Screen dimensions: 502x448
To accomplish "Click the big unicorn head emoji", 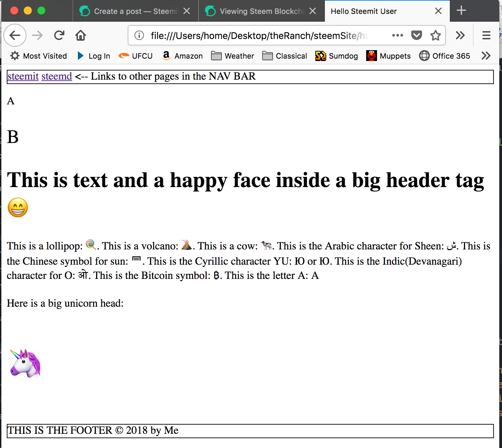I will point(25,363).
